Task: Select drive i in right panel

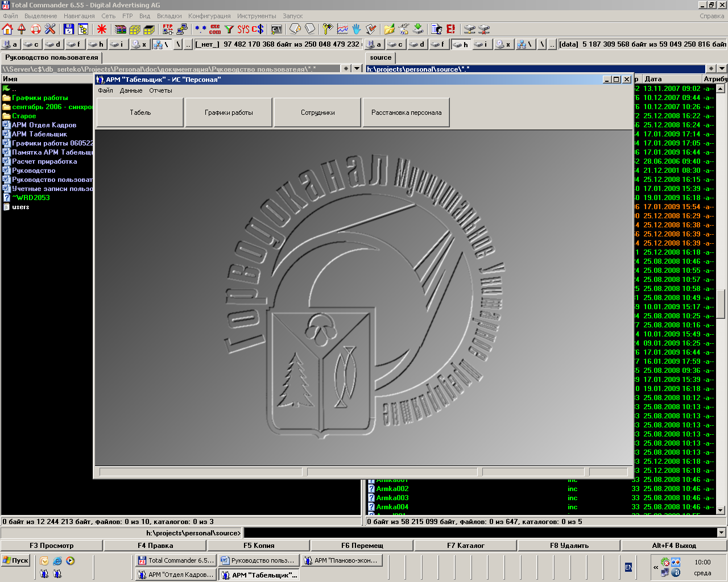Action: (x=483, y=44)
